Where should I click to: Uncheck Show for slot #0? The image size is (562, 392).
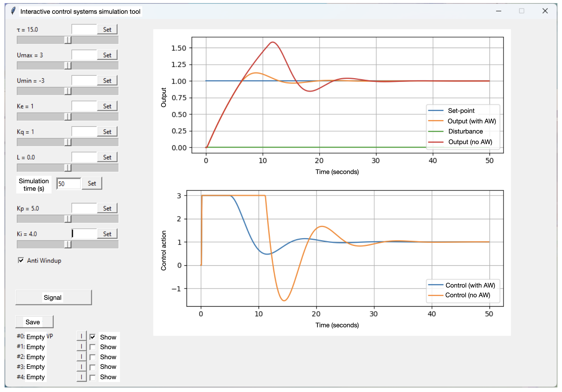(93, 337)
